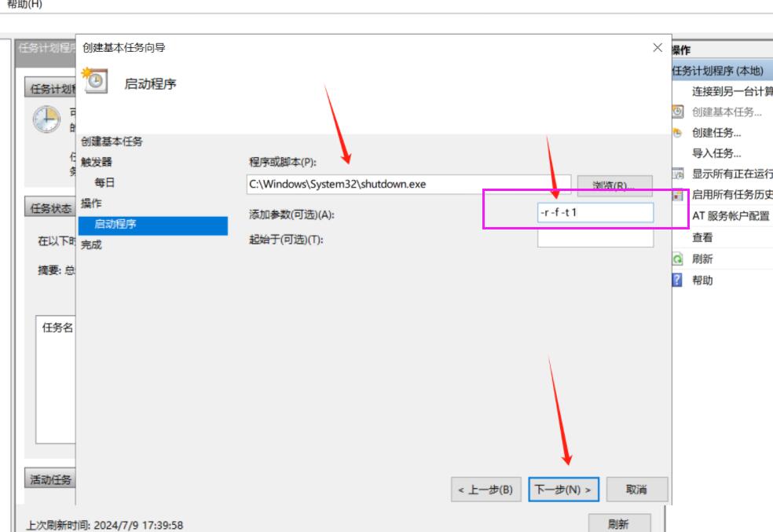
Task: Click the blue Help question mark icon
Action: [678, 281]
